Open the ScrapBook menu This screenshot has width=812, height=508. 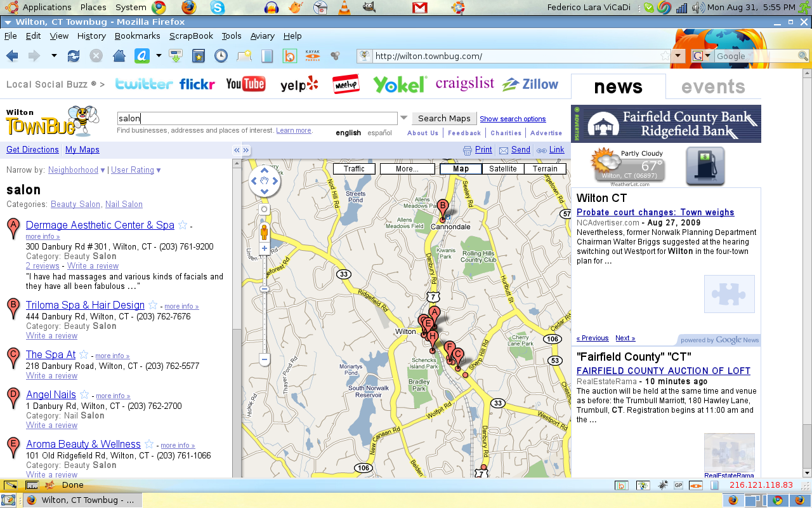tap(191, 36)
